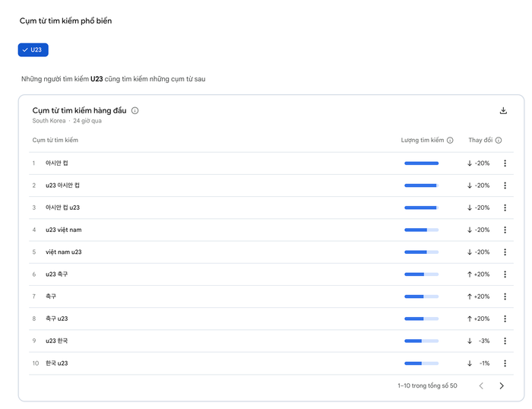Select the search term 아시안 컵 u23
Viewport: 532px width, 409px height.
coord(62,208)
